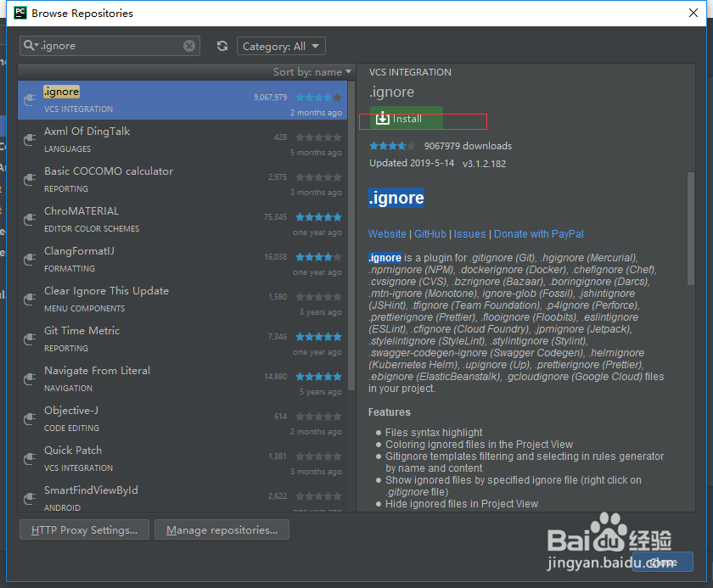713x588 pixels.
Task: Open Donate with PayPal link
Action: (539, 234)
